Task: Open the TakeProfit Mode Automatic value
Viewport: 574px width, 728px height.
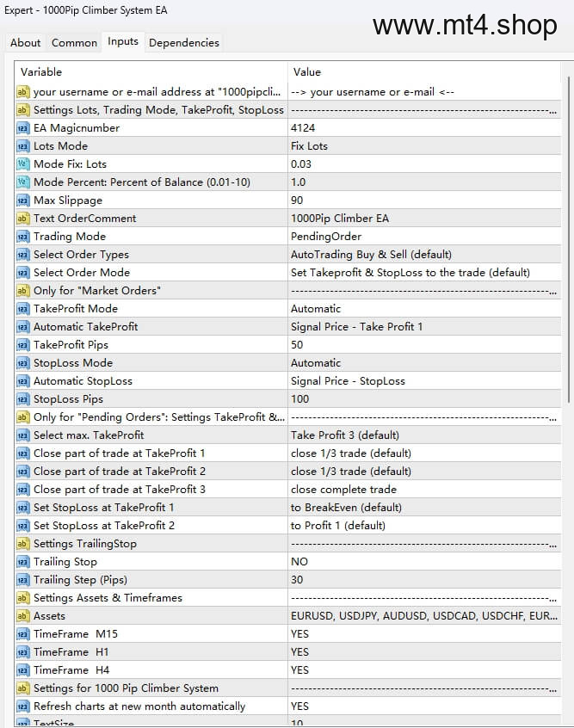Action: [424, 309]
